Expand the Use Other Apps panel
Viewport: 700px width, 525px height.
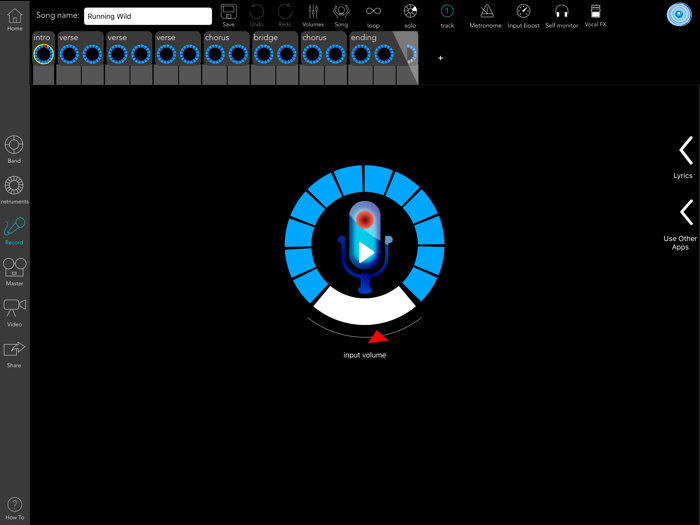684,220
